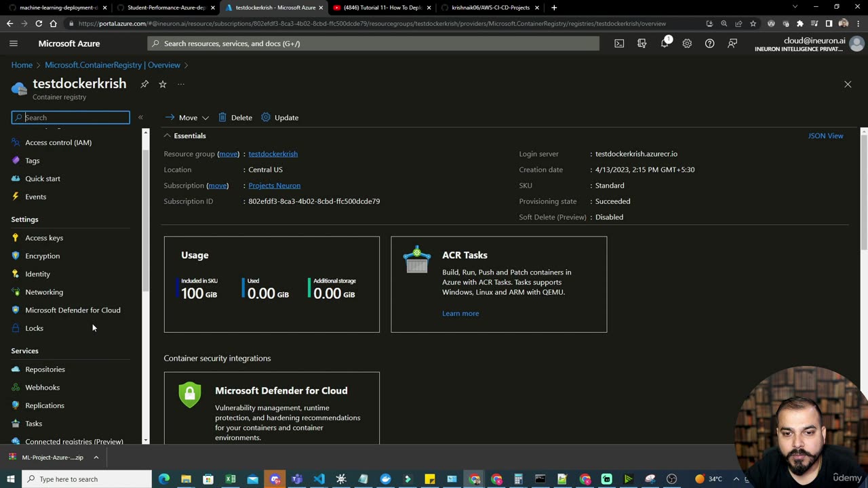Click the Update button in toolbar
868x488 pixels.
click(280, 117)
